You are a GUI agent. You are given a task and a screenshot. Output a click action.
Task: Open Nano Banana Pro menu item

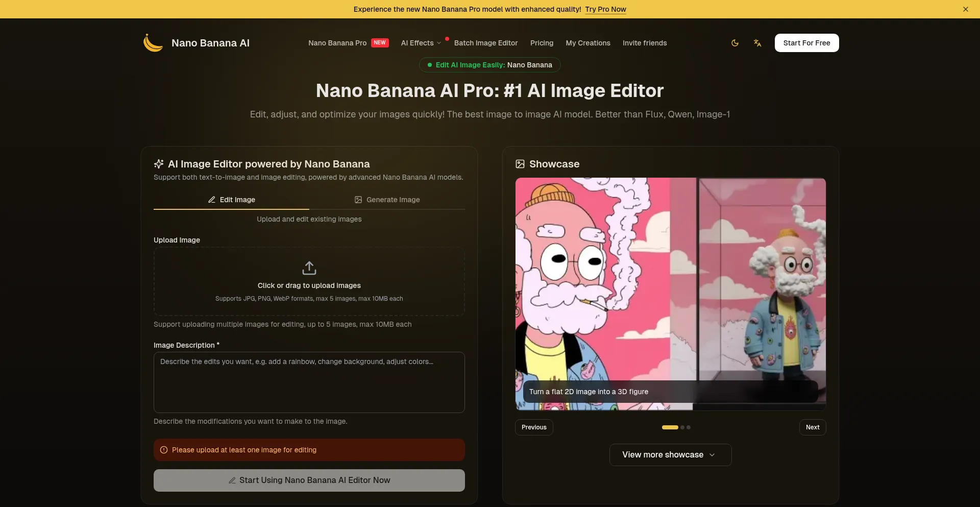coord(337,43)
